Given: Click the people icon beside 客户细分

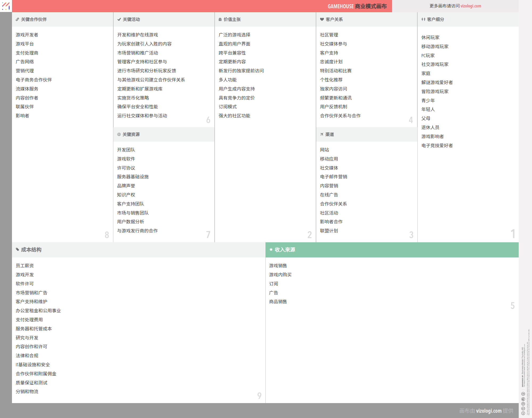Looking at the screenshot, I should point(423,19).
